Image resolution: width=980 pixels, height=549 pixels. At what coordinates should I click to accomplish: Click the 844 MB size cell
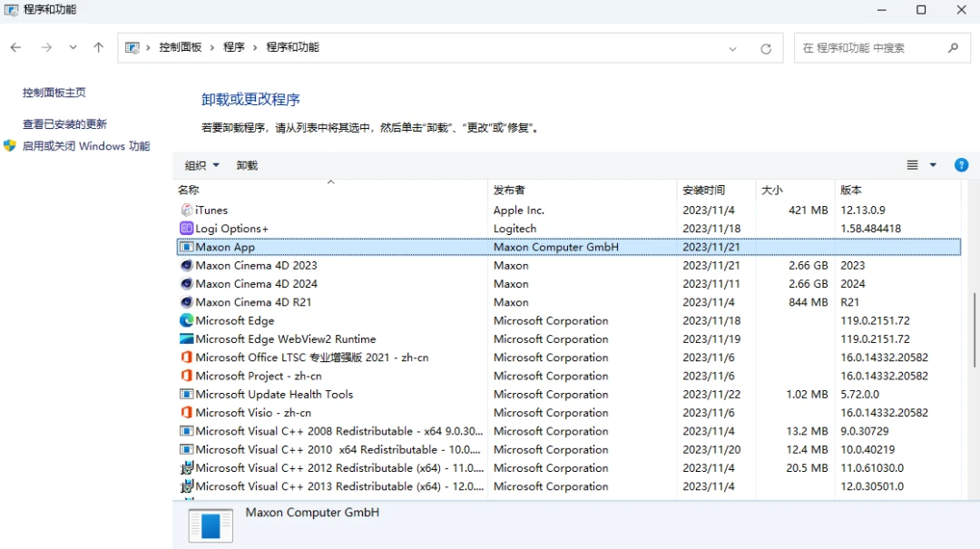pos(808,302)
